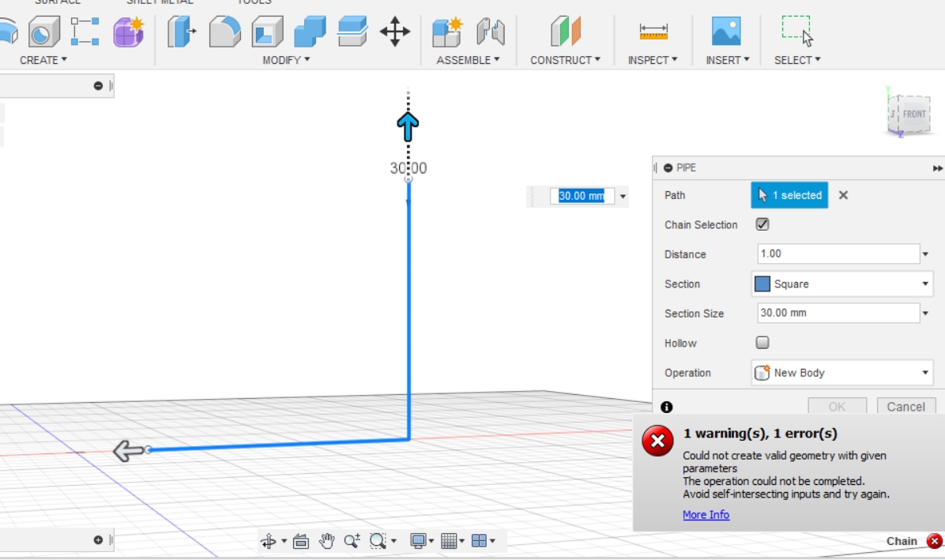
Task: Collapse the PIPE dialog header
Action: pyautogui.click(x=668, y=168)
